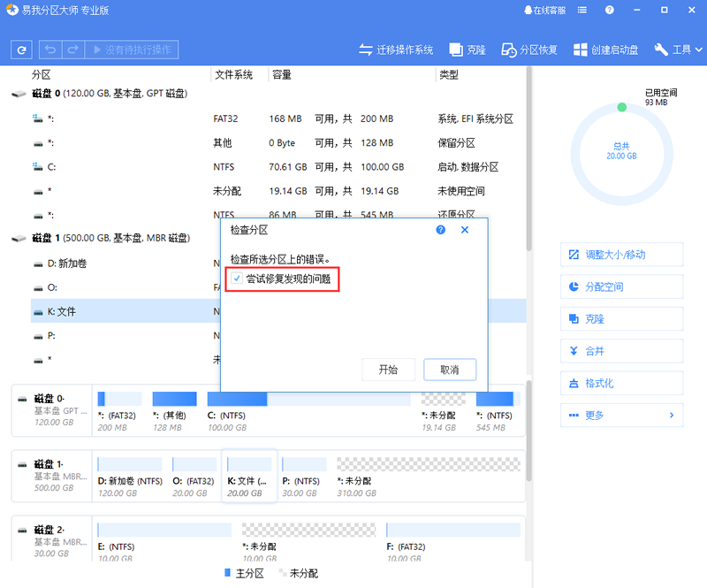This screenshot has height=588, width=707.
Task: Open the hamburger menu in the title bar
Action: tap(582, 9)
